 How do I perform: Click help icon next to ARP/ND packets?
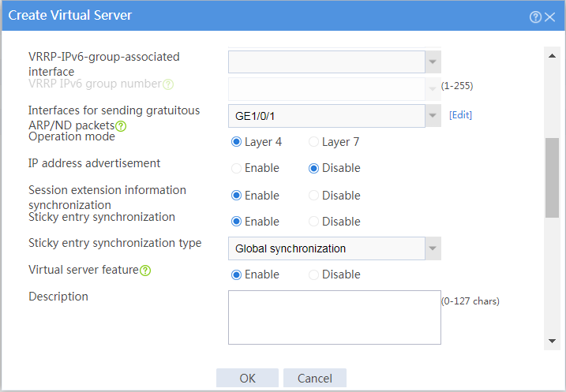[x=121, y=126]
